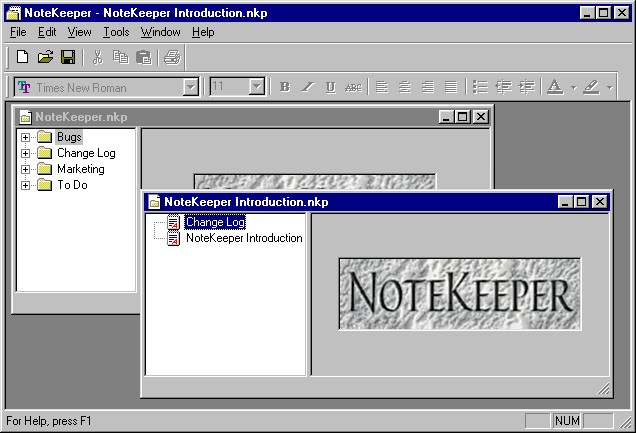The width and height of the screenshot is (636, 433).
Task: Minimize the NoteKeeper Introduction.nkp child window
Action: 565,201
